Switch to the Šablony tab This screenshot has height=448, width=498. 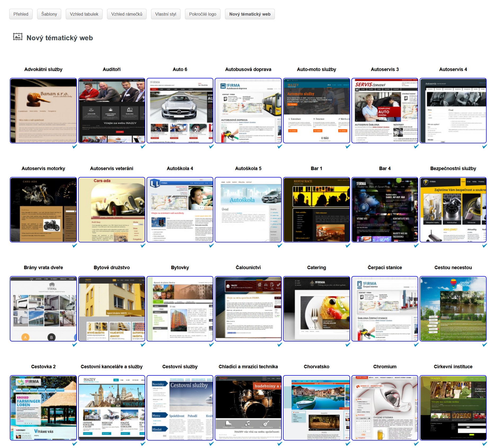(x=49, y=14)
